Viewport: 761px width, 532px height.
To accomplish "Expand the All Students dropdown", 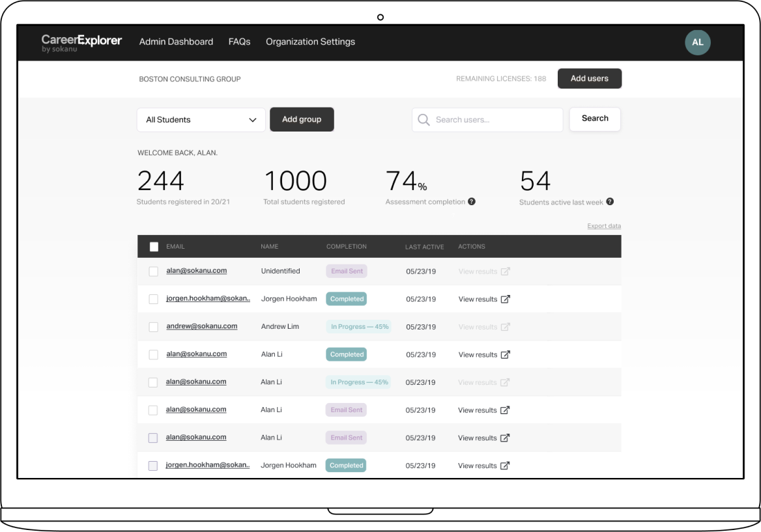I will [201, 120].
